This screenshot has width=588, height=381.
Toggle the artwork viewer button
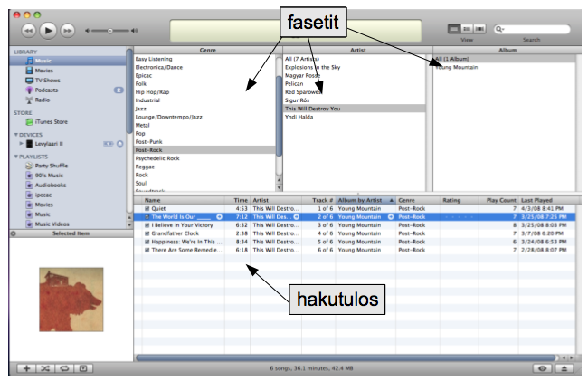coord(83,368)
